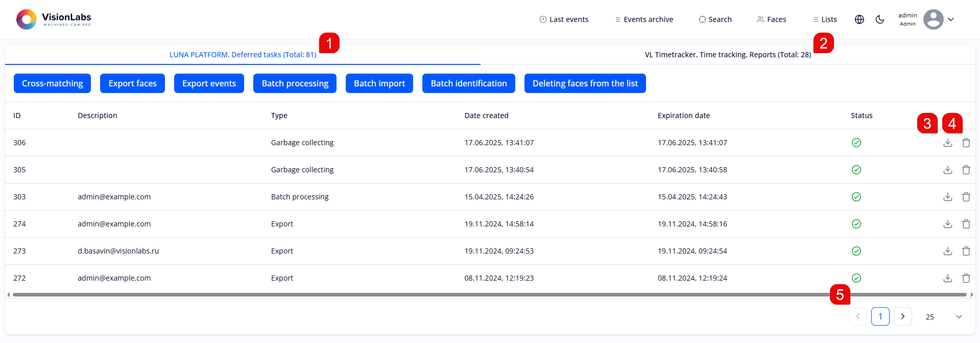Go to next page with arrow
The image size is (980, 343).
coord(902,317)
